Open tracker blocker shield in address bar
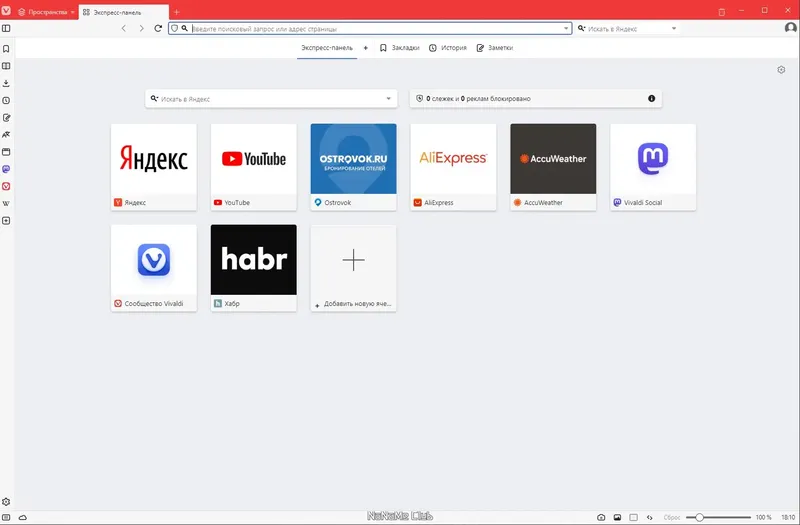The image size is (800, 525). pos(174,29)
